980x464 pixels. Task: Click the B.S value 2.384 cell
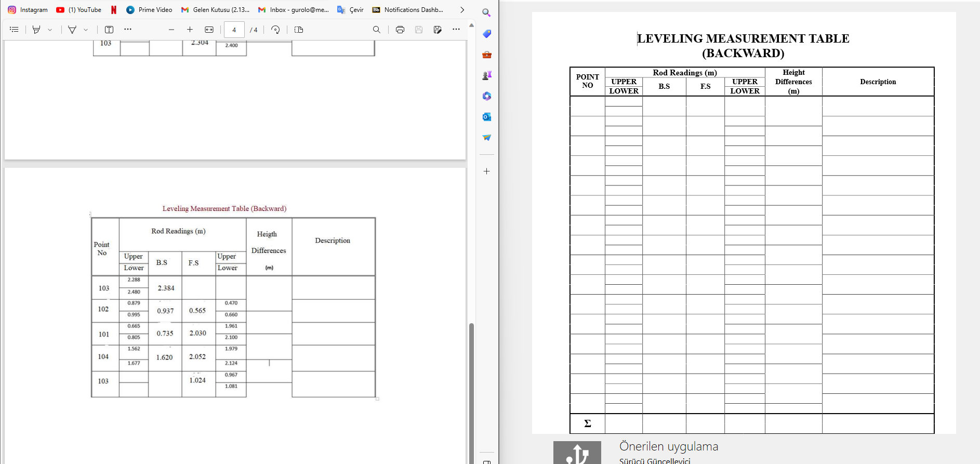166,288
